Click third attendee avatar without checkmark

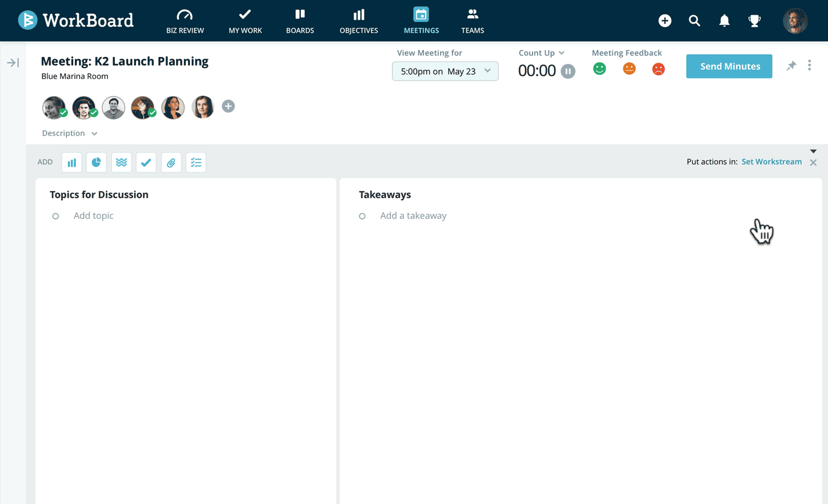(113, 107)
